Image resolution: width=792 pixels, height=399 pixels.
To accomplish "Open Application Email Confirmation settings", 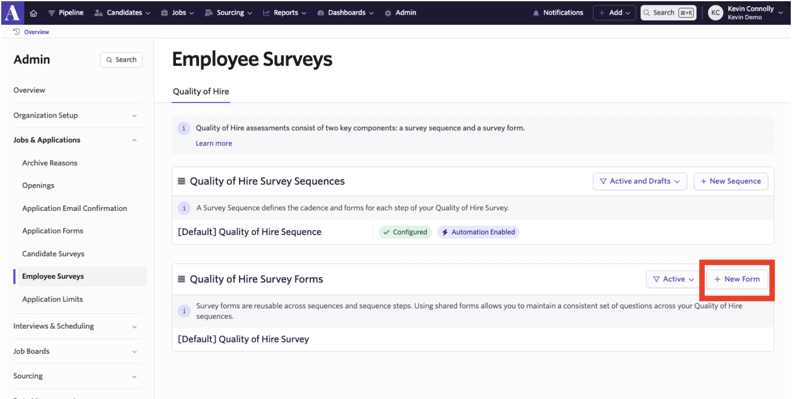I will click(74, 208).
